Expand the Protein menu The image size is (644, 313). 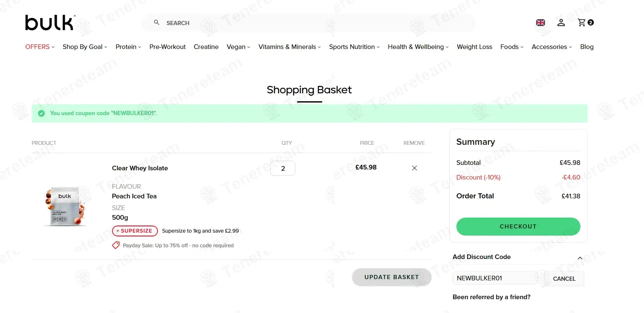tap(128, 47)
